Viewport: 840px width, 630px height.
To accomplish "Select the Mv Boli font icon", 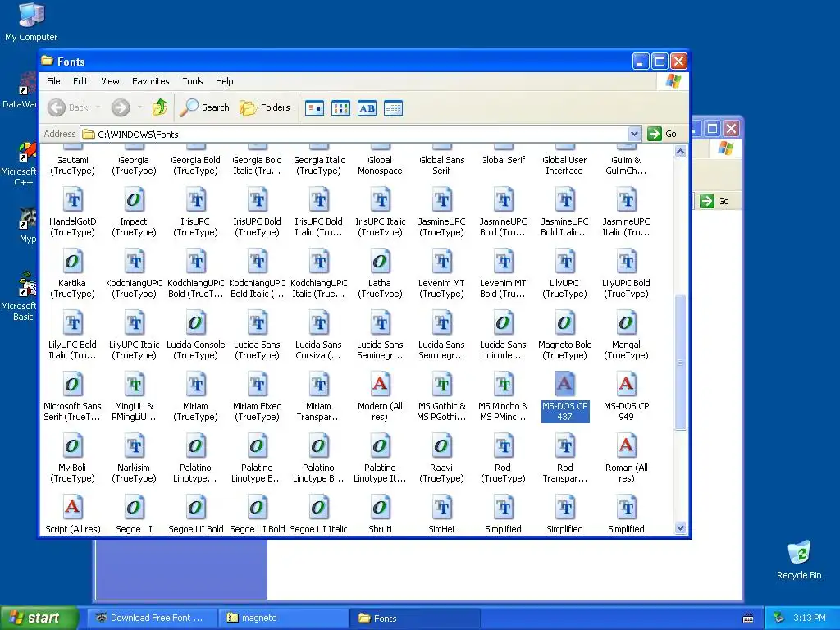I will click(73, 447).
